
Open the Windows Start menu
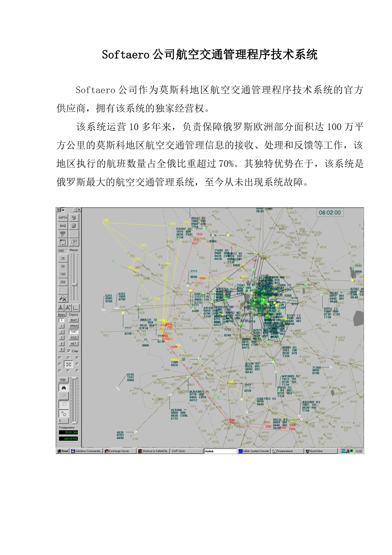coord(63,451)
